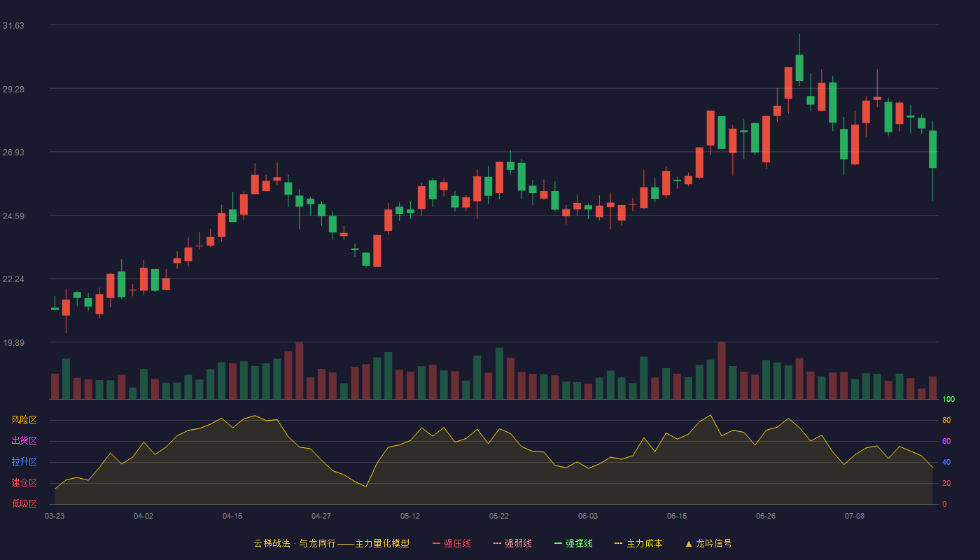The width and height of the screenshot is (980, 560).
Task: Click the red 强压线 legend line icon
Action: click(436, 543)
